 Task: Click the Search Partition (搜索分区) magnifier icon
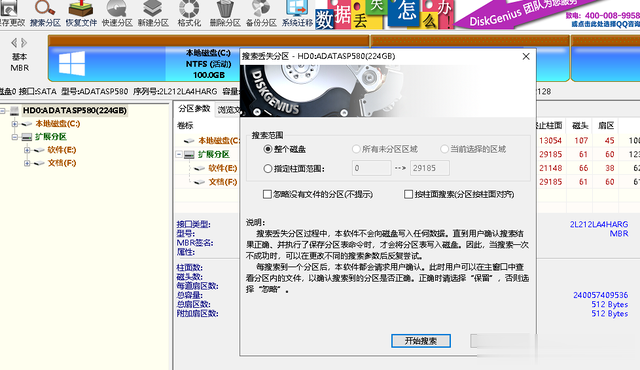44,8
